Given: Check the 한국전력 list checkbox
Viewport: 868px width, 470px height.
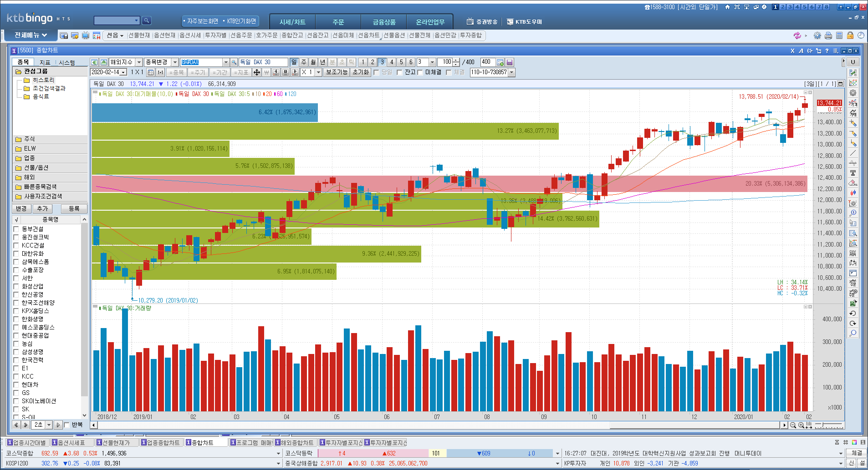Looking at the screenshot, I should (x=16, y=360).
